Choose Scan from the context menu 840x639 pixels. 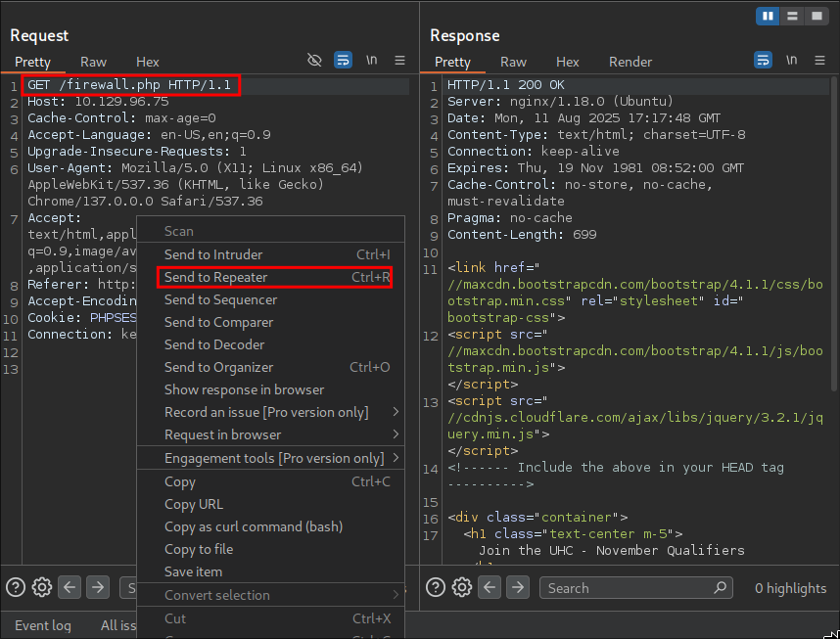270,231
